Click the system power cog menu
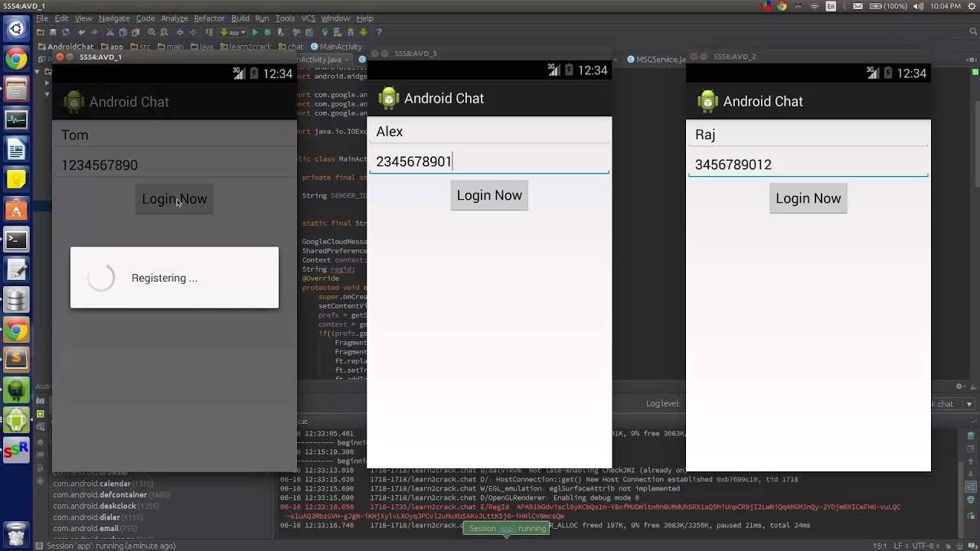 [972, 7]
